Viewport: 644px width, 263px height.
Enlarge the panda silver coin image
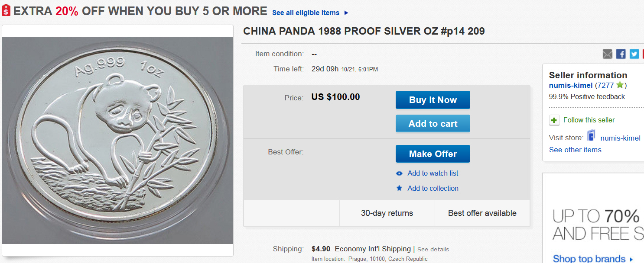(x=118, y=141)
